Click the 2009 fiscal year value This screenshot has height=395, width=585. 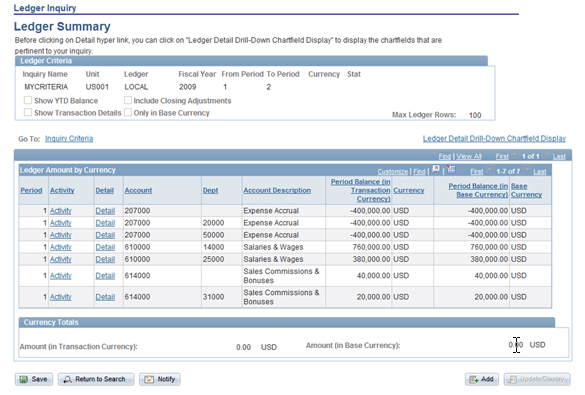pos(187,87)
